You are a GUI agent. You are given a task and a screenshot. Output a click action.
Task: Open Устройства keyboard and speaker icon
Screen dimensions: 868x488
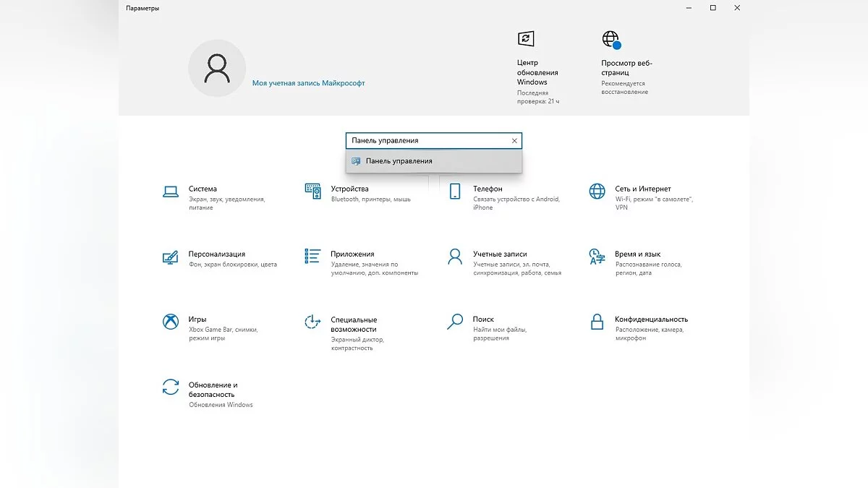pyautogui.click(x=312, y=192)
